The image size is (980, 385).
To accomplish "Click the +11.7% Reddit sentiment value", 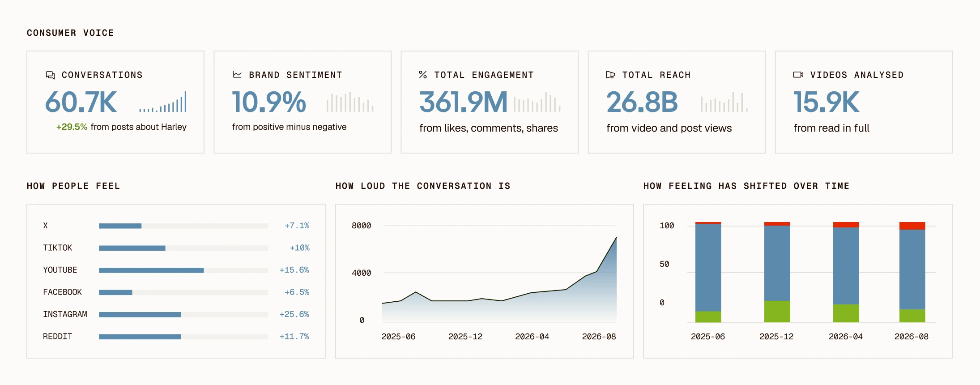I will pos(294,336).
